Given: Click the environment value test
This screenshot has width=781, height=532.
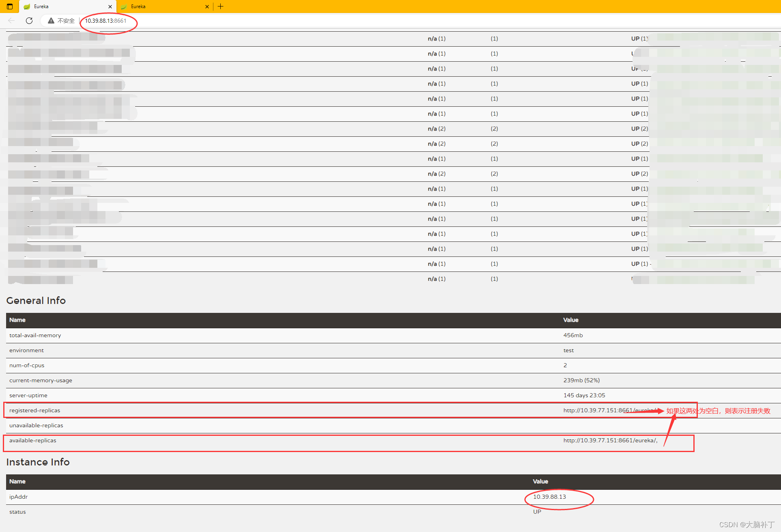Looking at the screenshot, I should click(x=568, y=350).
